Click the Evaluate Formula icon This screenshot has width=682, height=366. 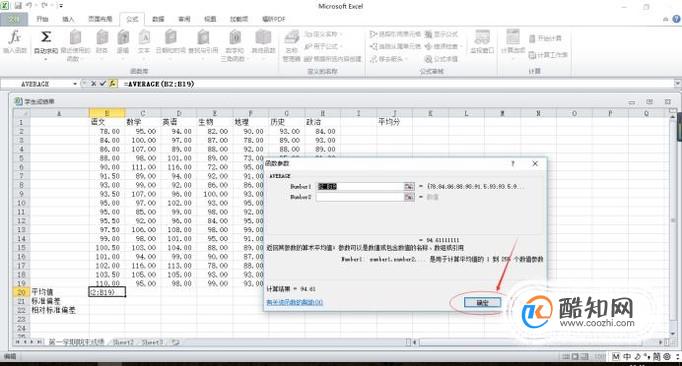pyautogui.click(x=441, y=59)
